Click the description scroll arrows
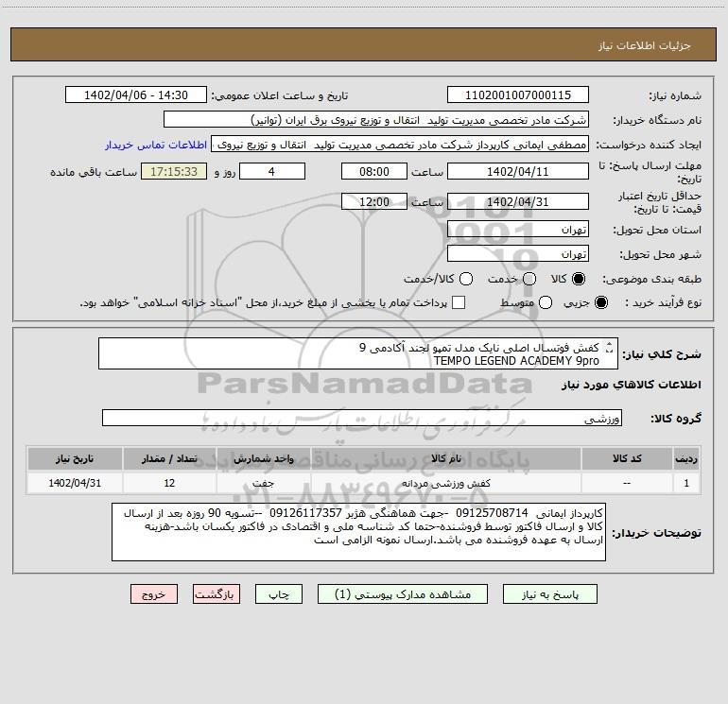 click(610, 347)
